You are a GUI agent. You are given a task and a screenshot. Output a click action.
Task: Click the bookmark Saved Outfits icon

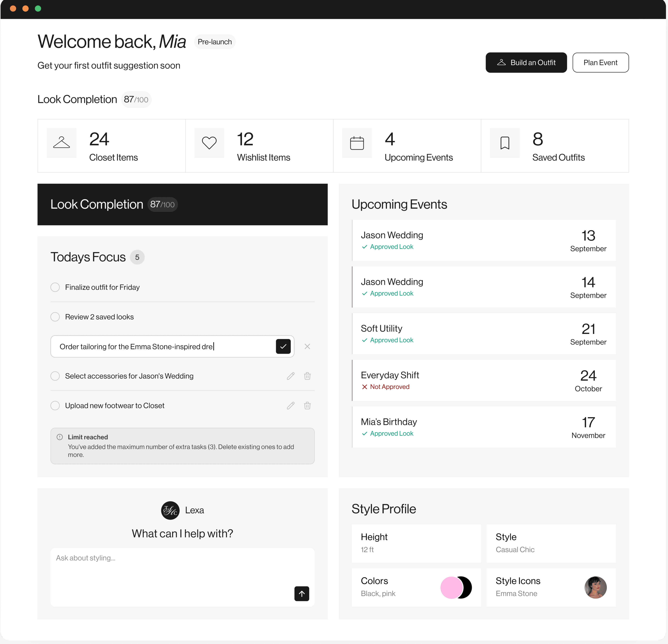[x=505, y=143]
